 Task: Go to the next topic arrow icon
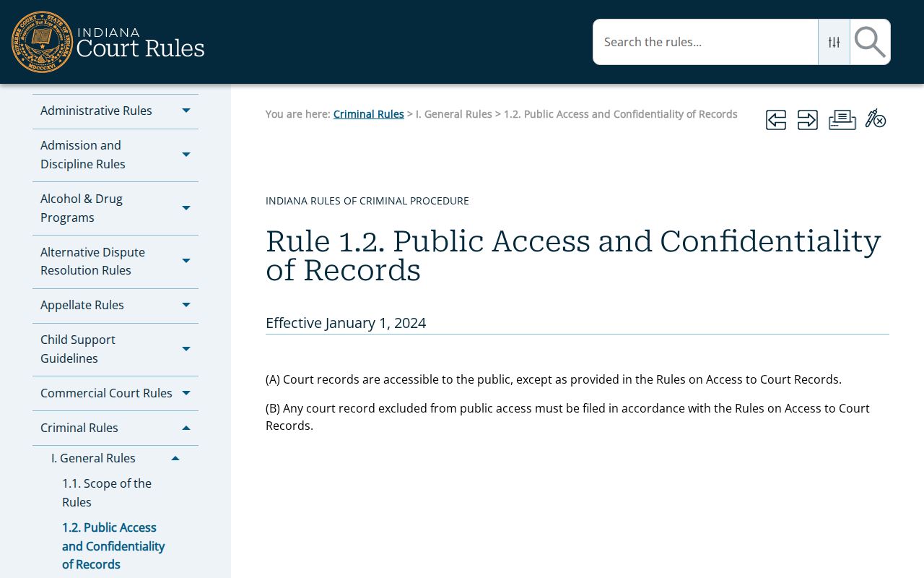(x=808, y=119)
